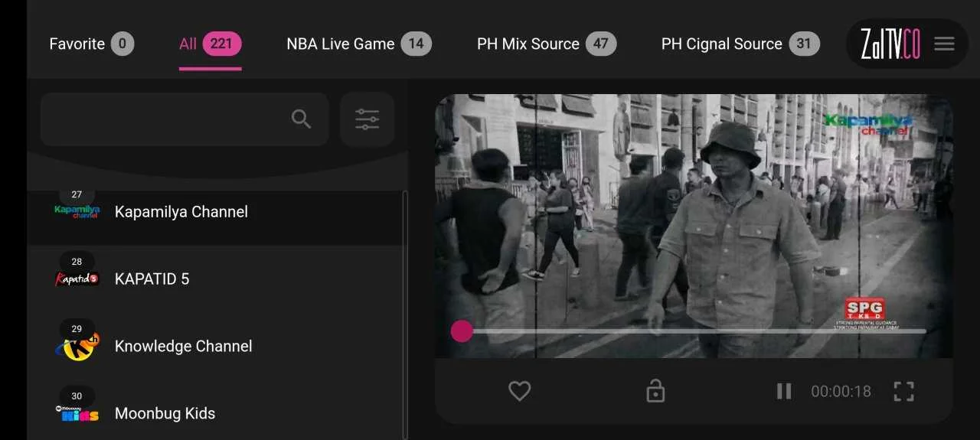Screen dimensions: 980x440
Task: Open the PH Cignal Source tab
Action: [740, 44]
